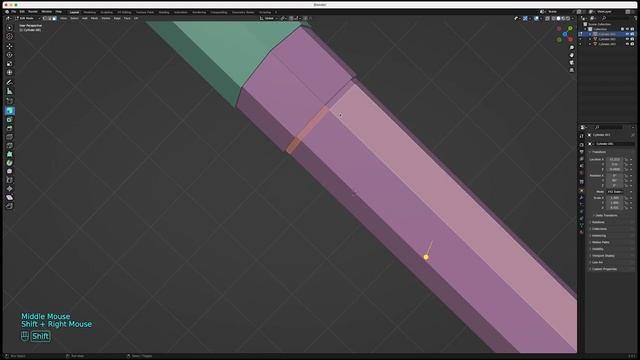
Task: Select the 3D Cursor tool
Action: [9, 37]
